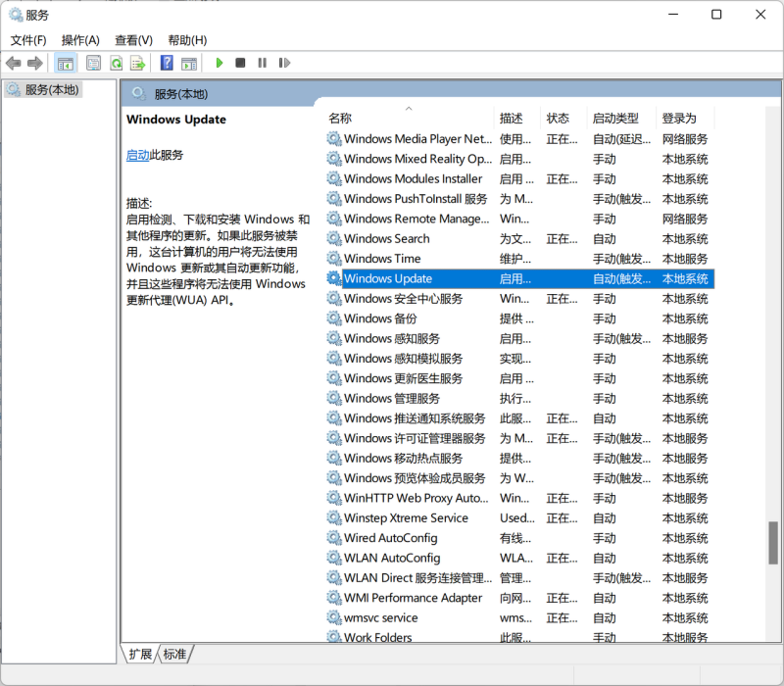The width and height of the screenshot is (784, 686).
Task: Click gear icon of Windows Modules Installer
Action: pos(333,178)
